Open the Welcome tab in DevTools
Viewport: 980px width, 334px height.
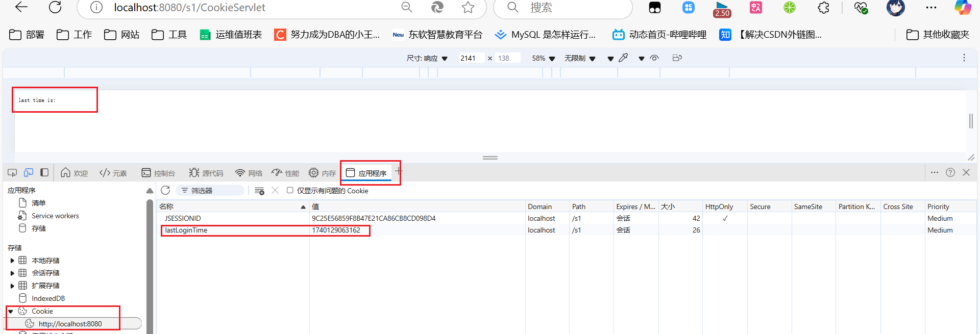click(x=75, y=173)
